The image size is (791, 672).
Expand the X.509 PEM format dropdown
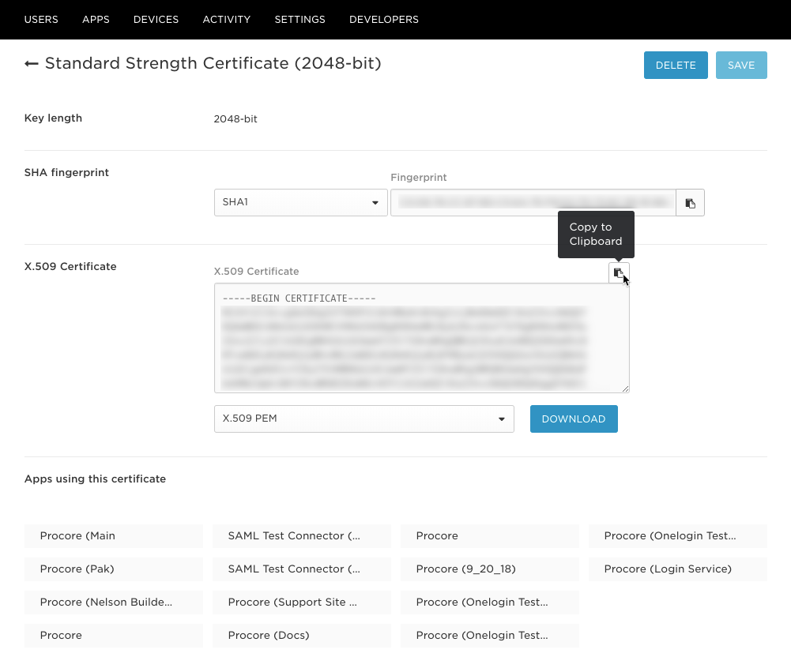[364, 419]
